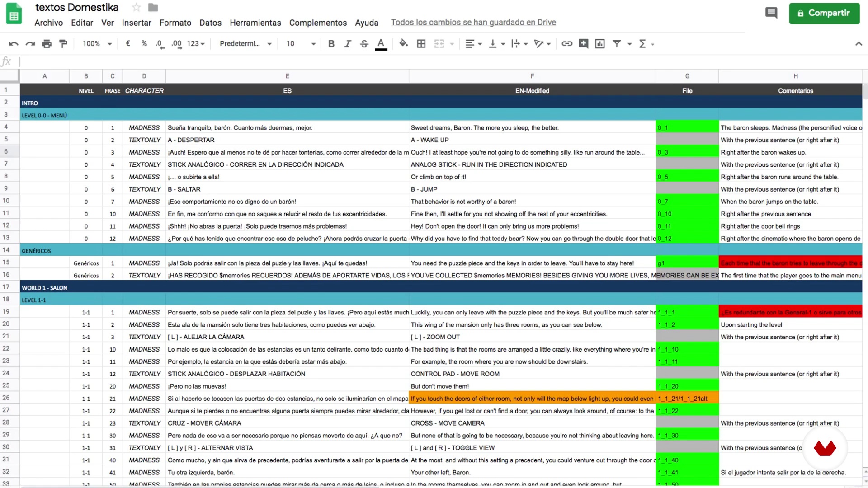The height and width of the screenshot is (488, 868).
Task: Click the select-all corner box
Action: (9, 76)
